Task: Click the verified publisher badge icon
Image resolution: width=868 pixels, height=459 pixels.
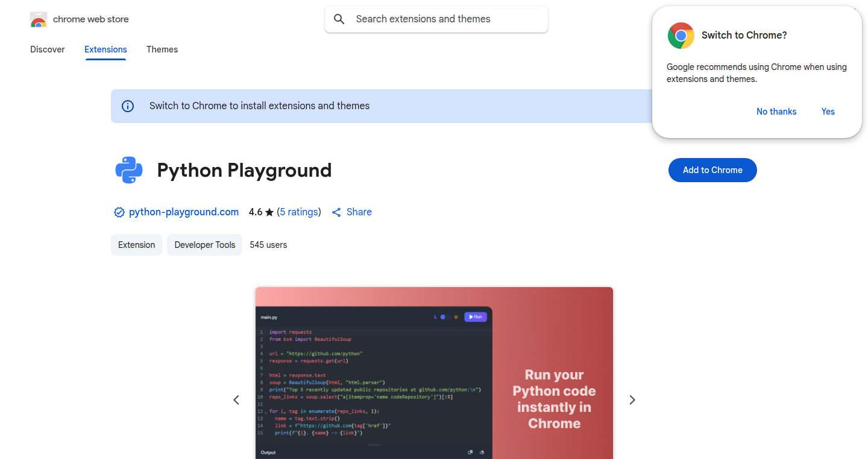Action: (119, 212)
